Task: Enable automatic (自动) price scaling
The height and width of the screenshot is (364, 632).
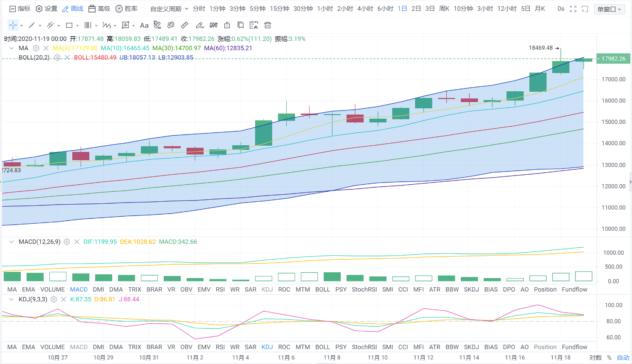Action: coord(623,357)
